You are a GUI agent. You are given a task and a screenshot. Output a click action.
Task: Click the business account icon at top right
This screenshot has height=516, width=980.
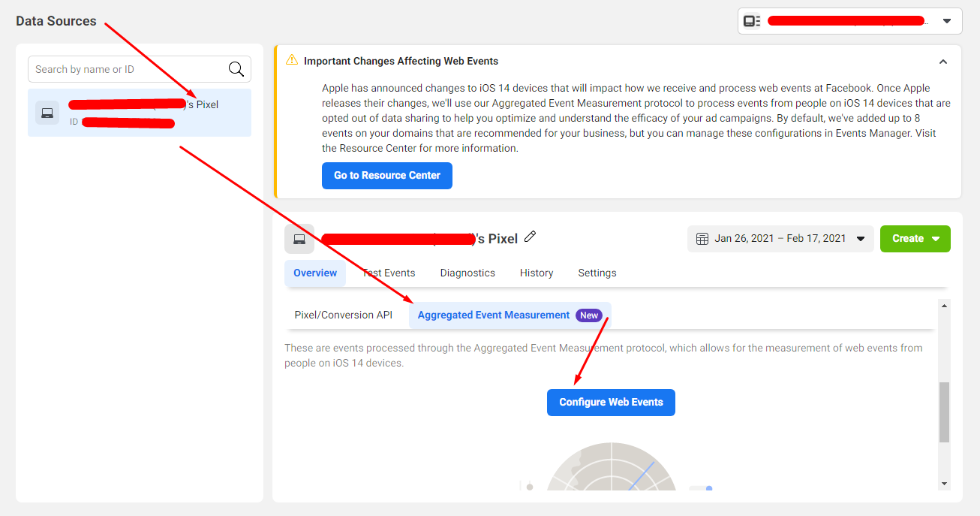click(752, 21)
